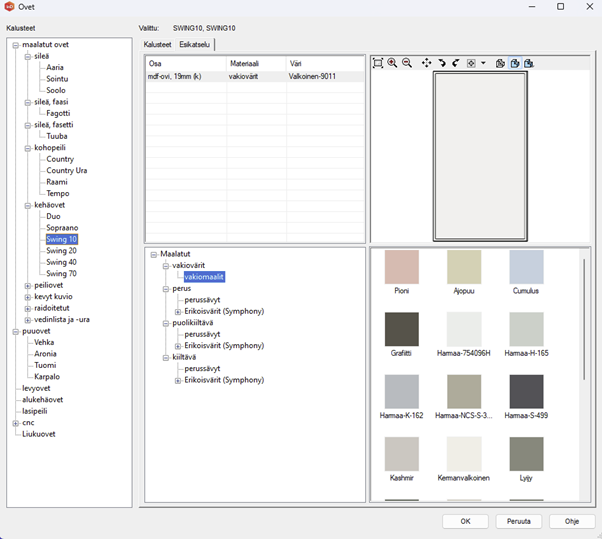Click the zoom in magnifier icon
The width and height of the screenshot is (602, 539).
coord(392,63)
